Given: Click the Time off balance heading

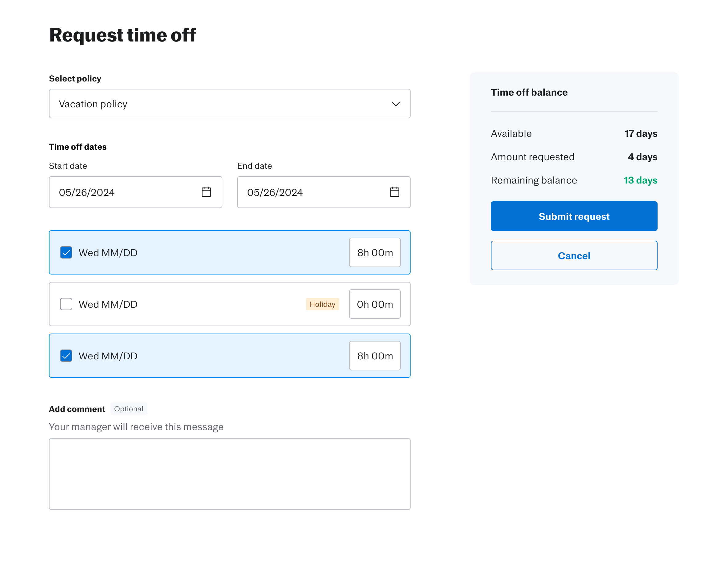Looking at the screenshot, I should click(x=529, y=92).
